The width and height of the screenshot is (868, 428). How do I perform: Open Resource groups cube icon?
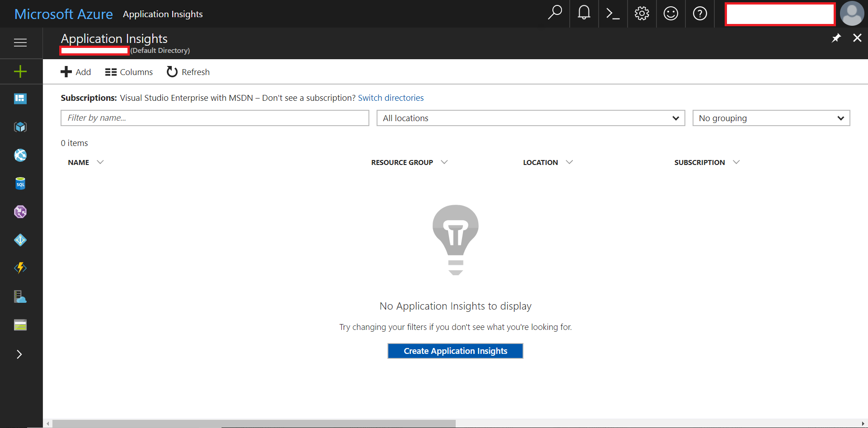pyautogui.click(x=20, y=127)
